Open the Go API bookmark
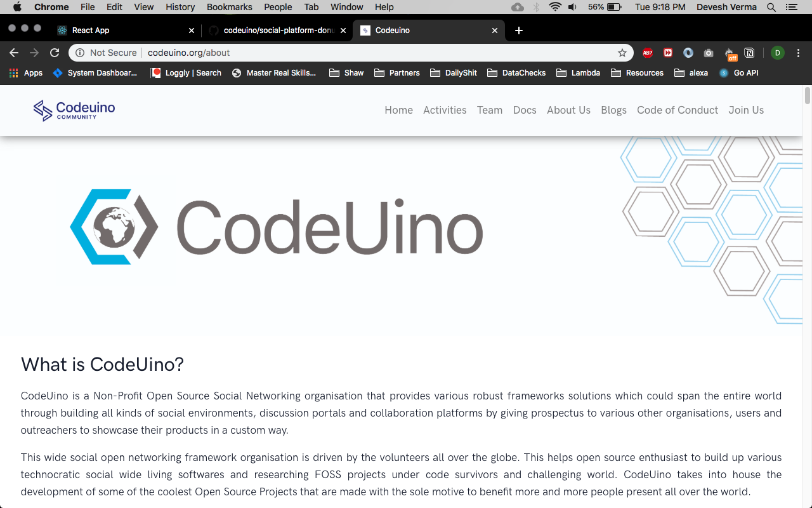The height and width of the screenshot is (508, 812). click(739, 73)
